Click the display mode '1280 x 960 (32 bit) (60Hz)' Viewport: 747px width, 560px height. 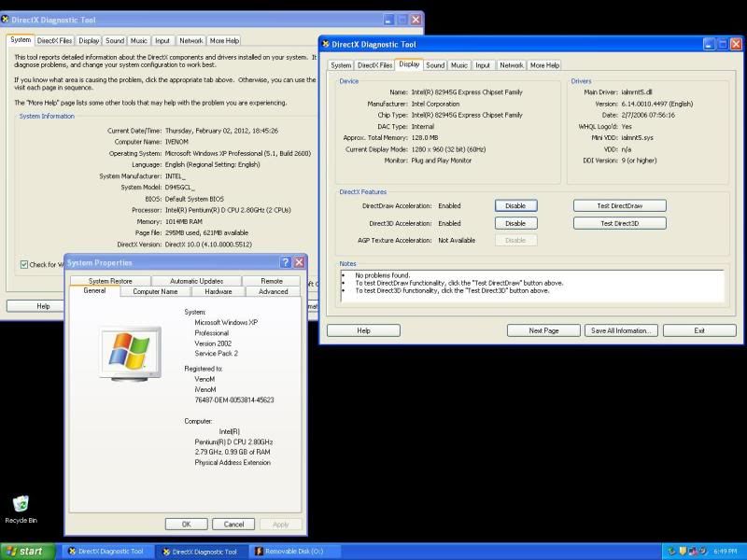(448, 149)
